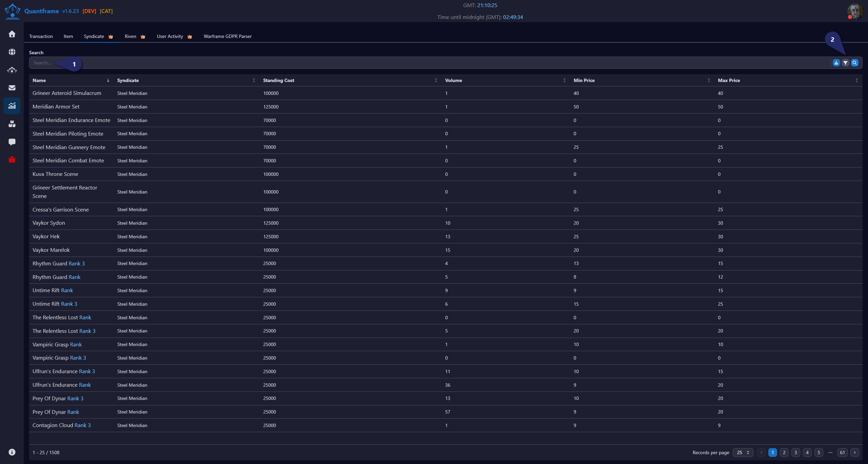Click Ulfrun's Endurance Rank 3 row
Viewport: 868px width, 464px height.
(446, 371)
